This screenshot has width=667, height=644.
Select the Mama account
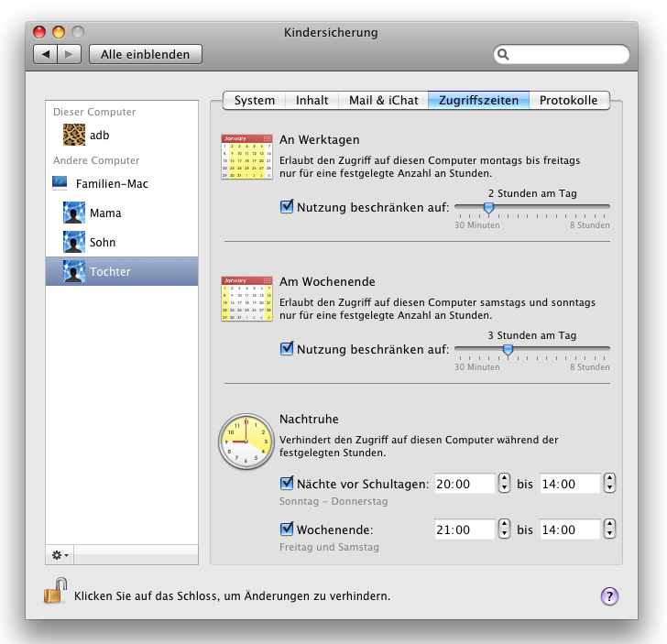pyautogui.click(x=122, y=213)
